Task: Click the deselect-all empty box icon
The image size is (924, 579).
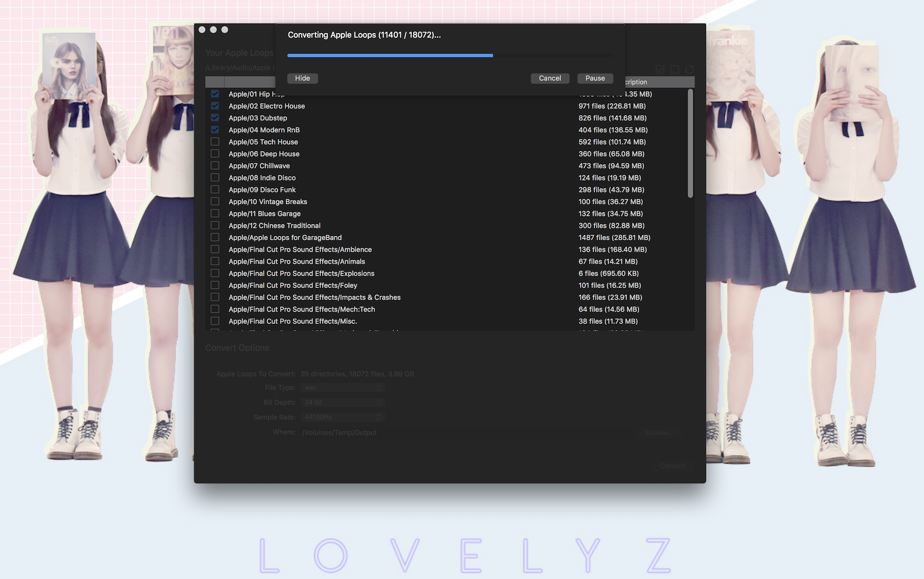Action: point(675,69)
